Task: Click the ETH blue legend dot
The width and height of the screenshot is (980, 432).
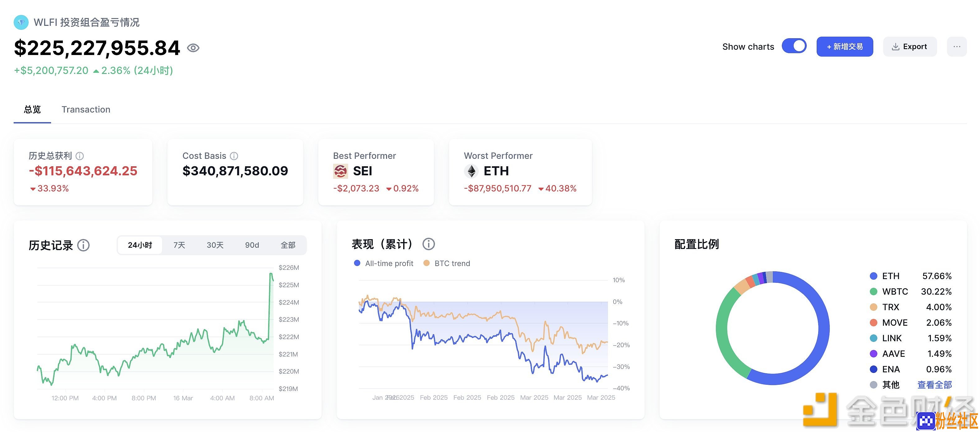Action: pos(874,276)
